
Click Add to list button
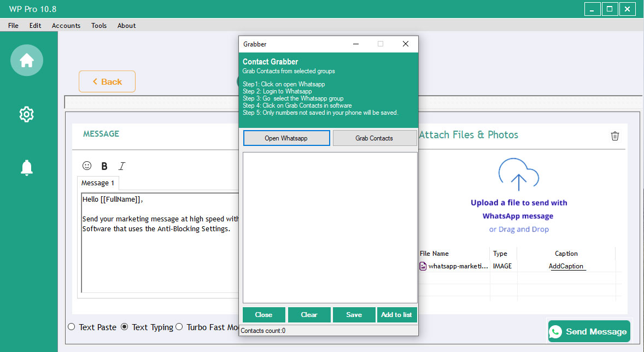(397, 315)
